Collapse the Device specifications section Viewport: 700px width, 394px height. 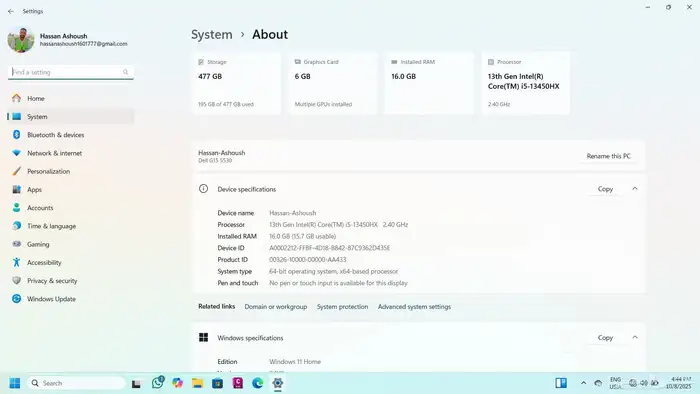pyautogui.click(x=635, y=189)
